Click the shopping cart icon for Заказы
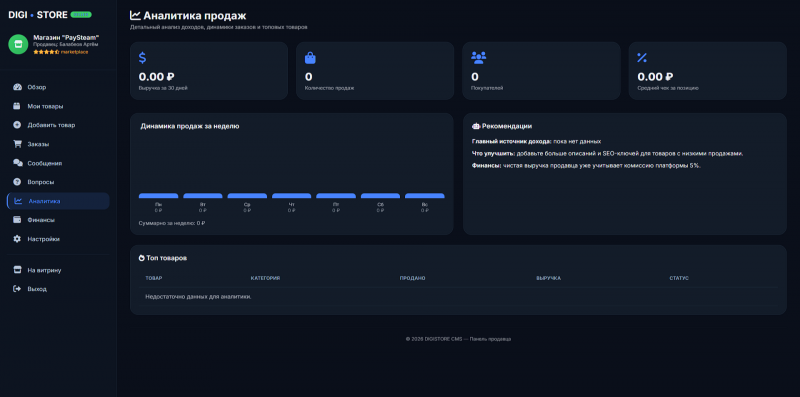800x397 pixels. click(17, 144)
